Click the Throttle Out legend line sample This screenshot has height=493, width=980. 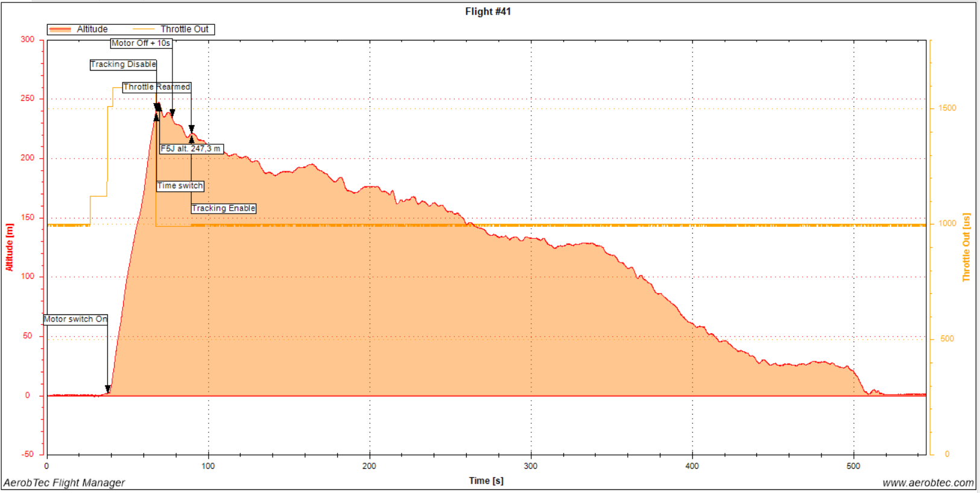point(144,29)
